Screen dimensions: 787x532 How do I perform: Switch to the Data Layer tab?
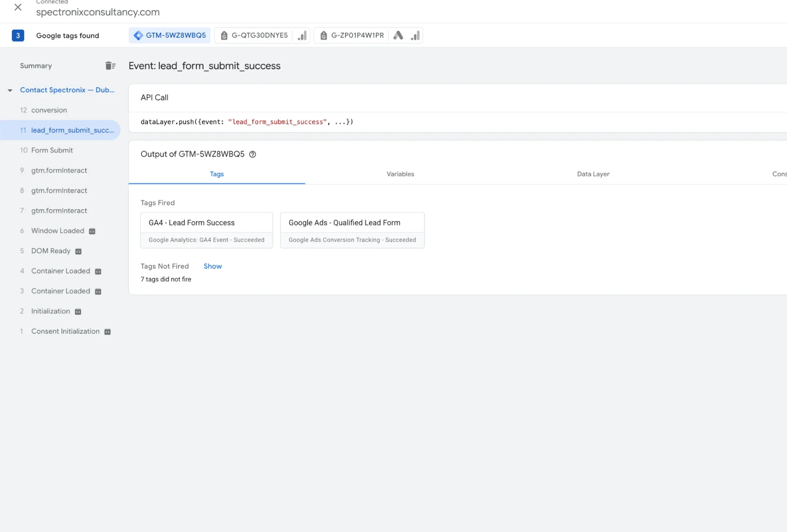(x=593, y=174)
